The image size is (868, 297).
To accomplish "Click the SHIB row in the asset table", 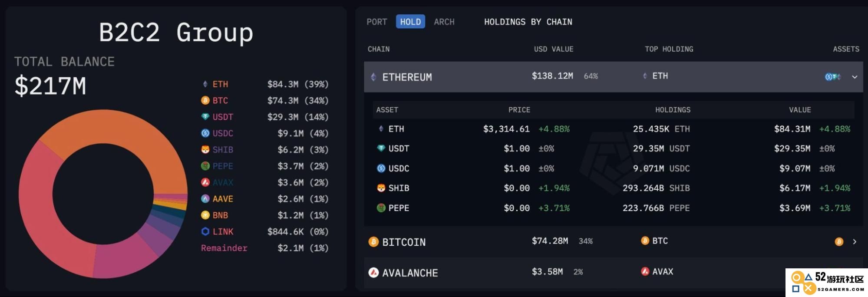I will [x=613, y=188].
